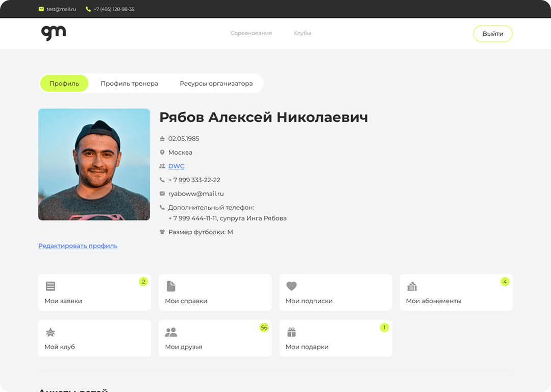This screenshot has height=392, width=551.
Task: Click the envelope icon beside test@mail.ru
Action: click(x=41, y=9)
